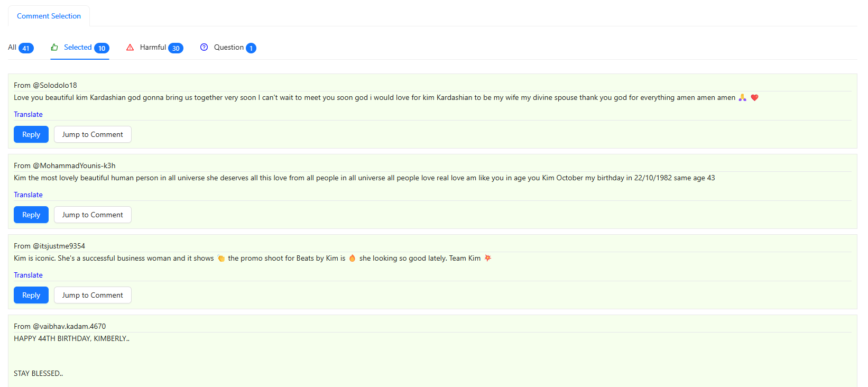
Task: Open the Harmful comments filter
Action: [153, 47]
